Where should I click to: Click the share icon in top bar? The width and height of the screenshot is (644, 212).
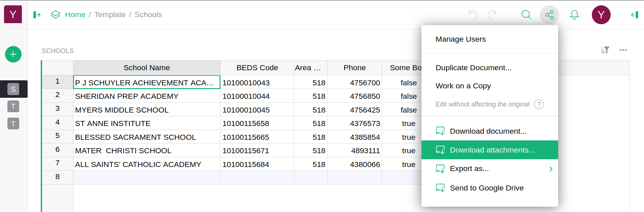coord(549,15)
